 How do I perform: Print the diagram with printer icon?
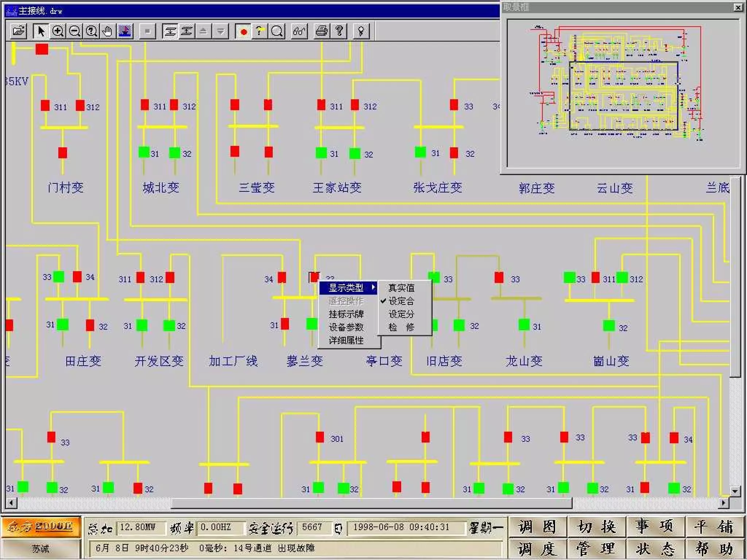tap(322, 31)
